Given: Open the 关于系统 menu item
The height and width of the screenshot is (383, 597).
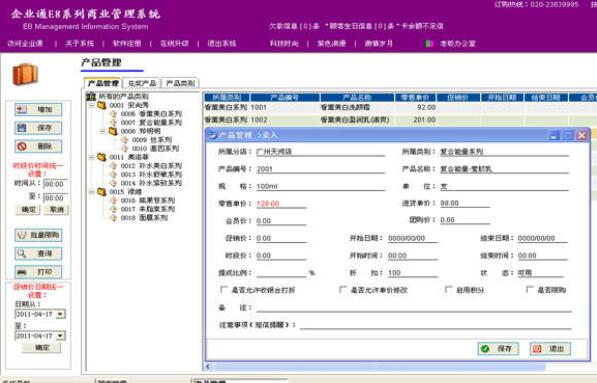Looking at the screenshot, I should [x=80, y=43].
